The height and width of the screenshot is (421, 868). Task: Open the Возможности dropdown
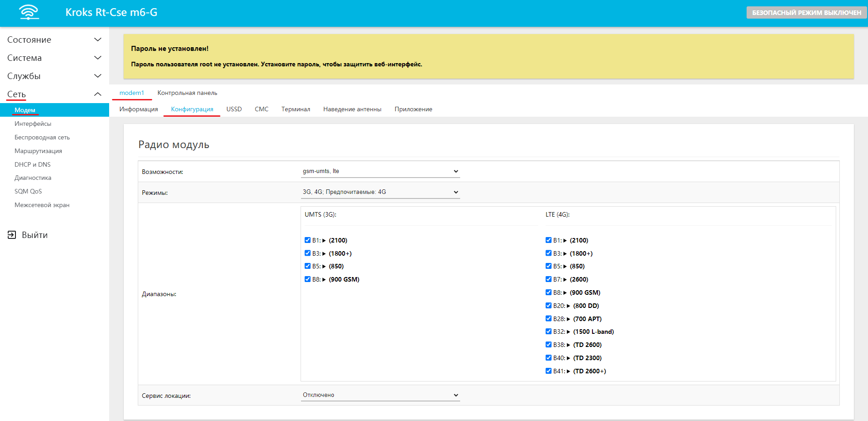click(x=380, y=171)
